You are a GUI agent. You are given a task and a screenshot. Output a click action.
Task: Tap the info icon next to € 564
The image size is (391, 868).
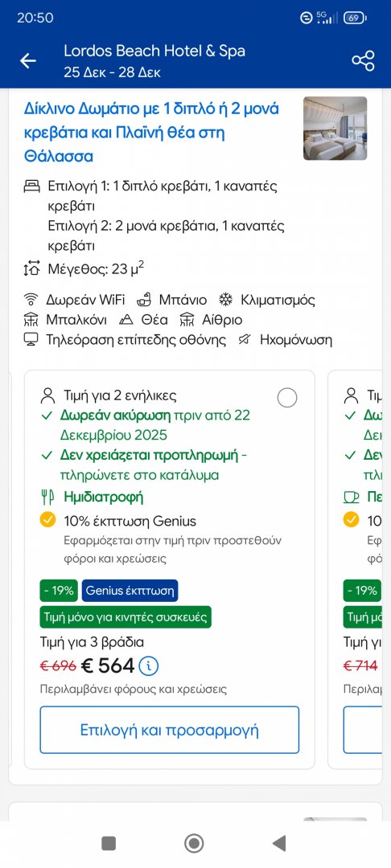point(148,666)
